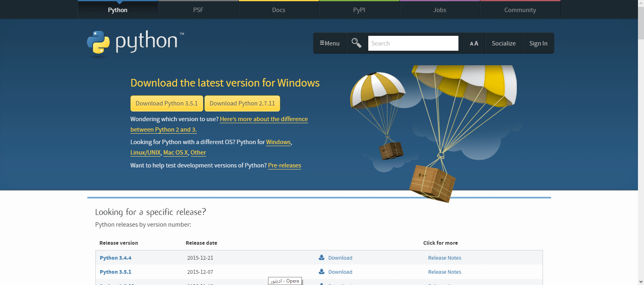Click the date 2015-12-21 cell
This screenshot has height=285, width=644.
click(x=200, y=258)
